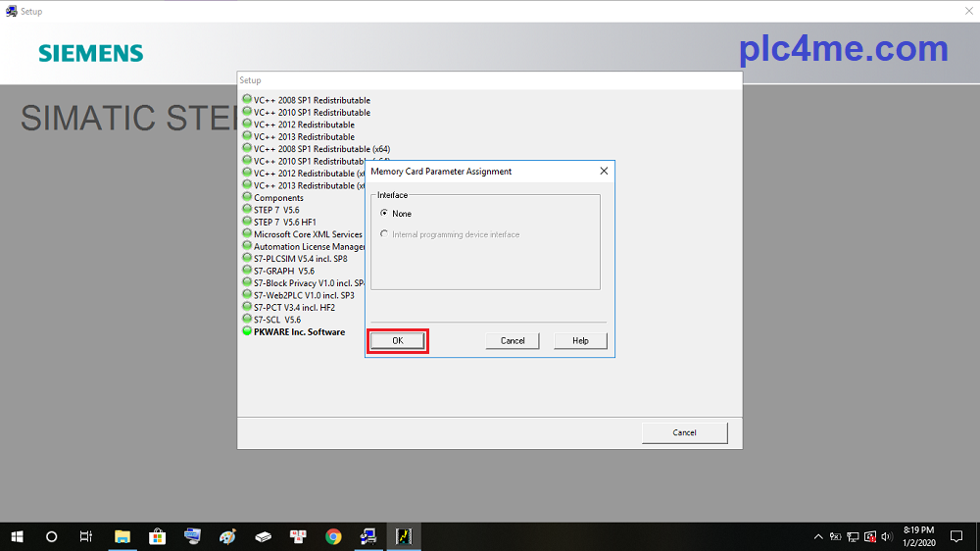Click the volume speaker icon in tray

click(x=886, y=536)
